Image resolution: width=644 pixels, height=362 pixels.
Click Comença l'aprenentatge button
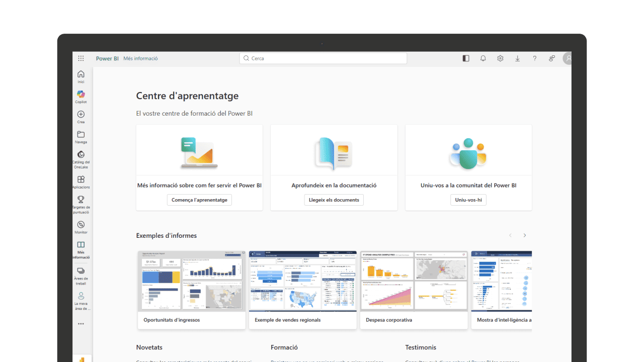pyautogui.click(x=199, y=200)
